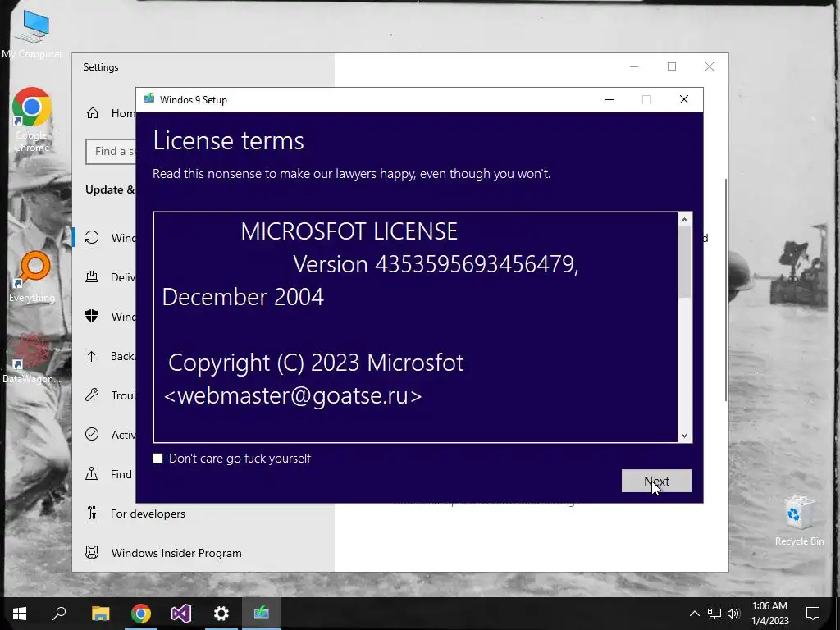Image resolution: width=840 pixels, height=630 pixels.
Task: Open Backup arrow icon in Settings
Action: click(92, 355)
